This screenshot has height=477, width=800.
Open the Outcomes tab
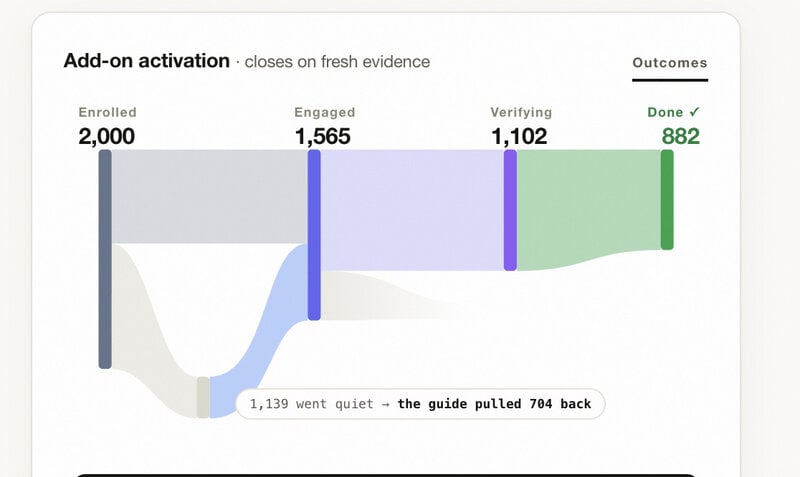tap(669, 63)
